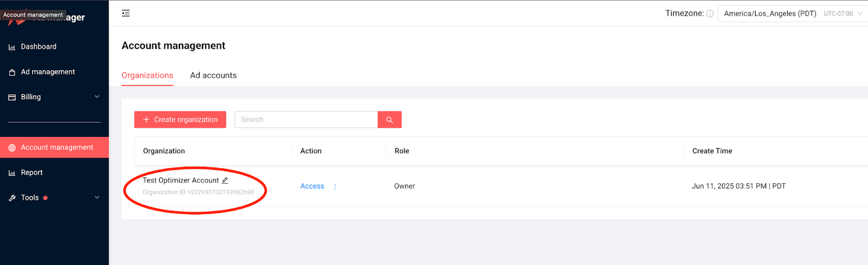868x265 pixels.
Task: Click the red search magnifier button
Action: point(390,119)
